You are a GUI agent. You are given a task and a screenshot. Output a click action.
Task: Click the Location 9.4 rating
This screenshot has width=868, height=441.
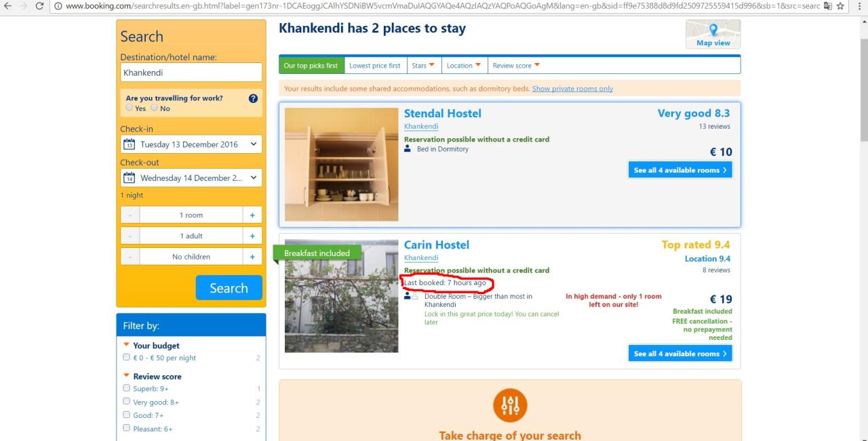pyautogui.click(x=707, y=258)
